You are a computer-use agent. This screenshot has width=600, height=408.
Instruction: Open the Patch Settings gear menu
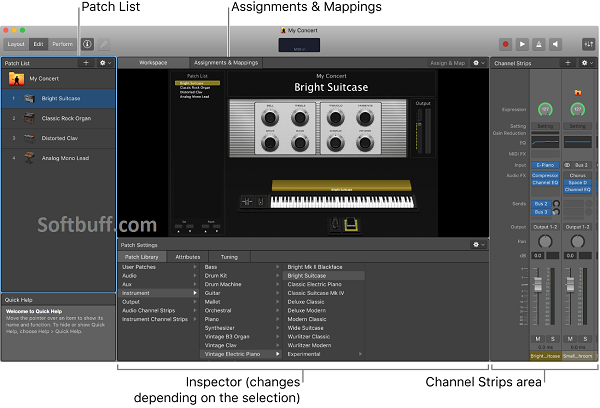click(x=479, y=244)
